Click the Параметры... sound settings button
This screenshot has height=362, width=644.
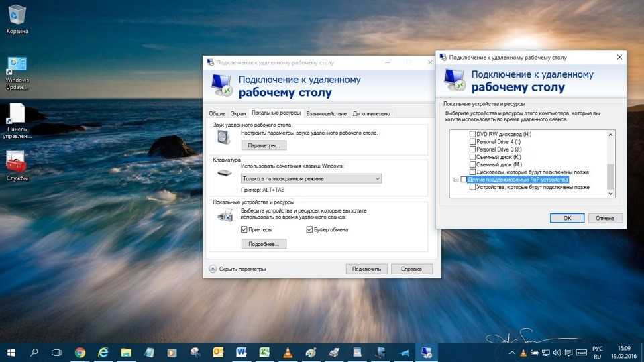pos(264,145)
